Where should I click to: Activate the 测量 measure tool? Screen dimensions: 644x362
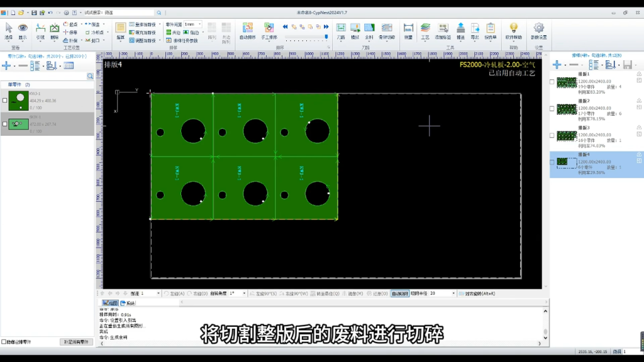point(408,31)
